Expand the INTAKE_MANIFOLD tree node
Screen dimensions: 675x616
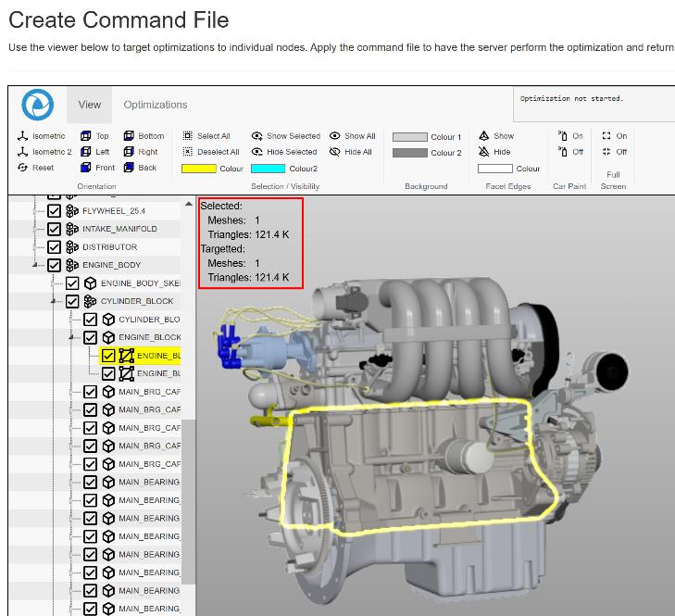[35, 229]
